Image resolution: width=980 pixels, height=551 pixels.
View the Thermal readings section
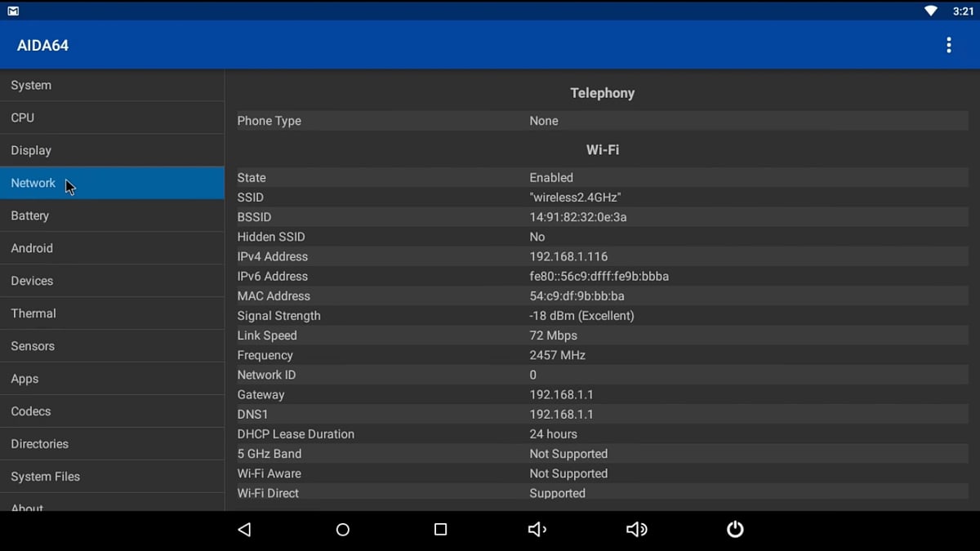click(33, 313)
